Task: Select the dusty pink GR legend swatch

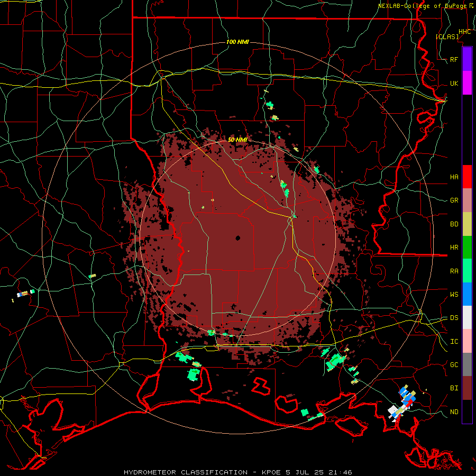Action: click(x=467, y=200)
